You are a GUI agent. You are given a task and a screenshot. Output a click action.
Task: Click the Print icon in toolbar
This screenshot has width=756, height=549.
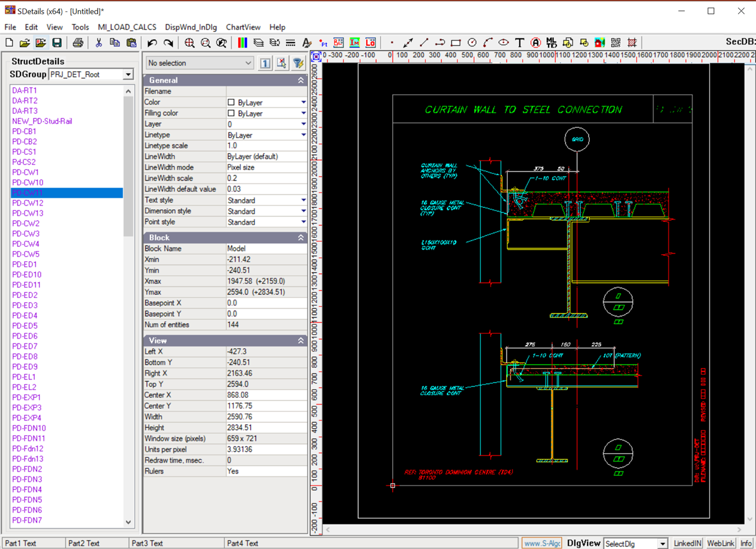click(78, 43)
